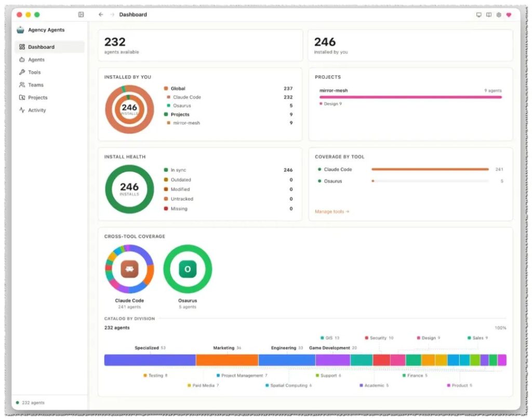This screenshot has height=420, width=532.
Task: Click the Install Health donut chart
Action: 129,189
